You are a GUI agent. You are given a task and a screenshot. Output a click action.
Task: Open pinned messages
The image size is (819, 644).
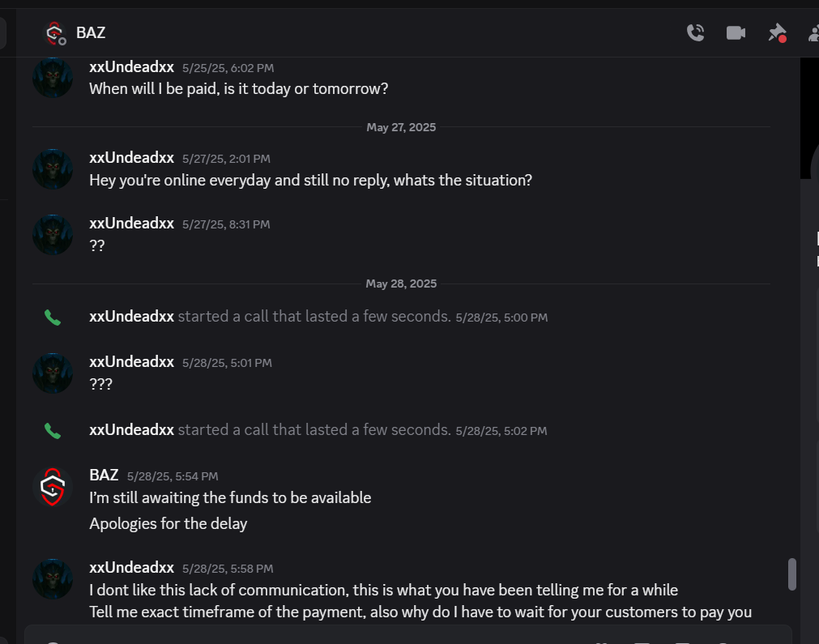(x=777, y=33)
